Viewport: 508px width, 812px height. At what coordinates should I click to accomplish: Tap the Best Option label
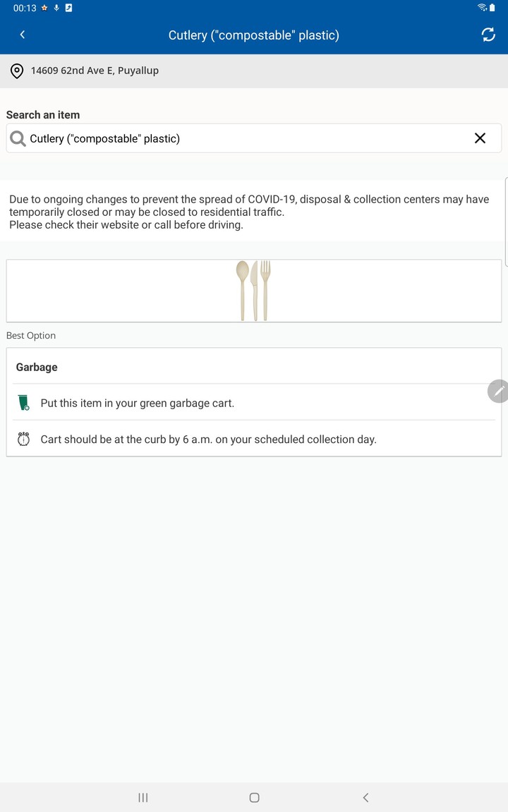(x=31, y=336)
